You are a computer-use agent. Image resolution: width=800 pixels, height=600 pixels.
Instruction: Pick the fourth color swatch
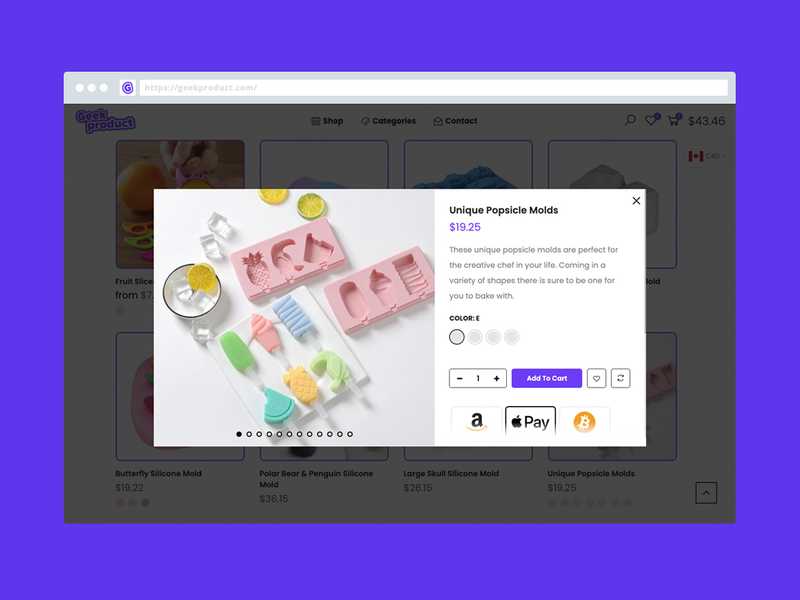point(512,337)
